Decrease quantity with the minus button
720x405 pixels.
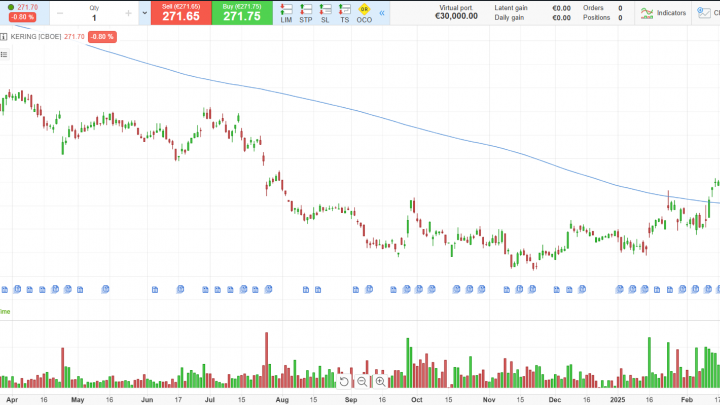point(60,13)
